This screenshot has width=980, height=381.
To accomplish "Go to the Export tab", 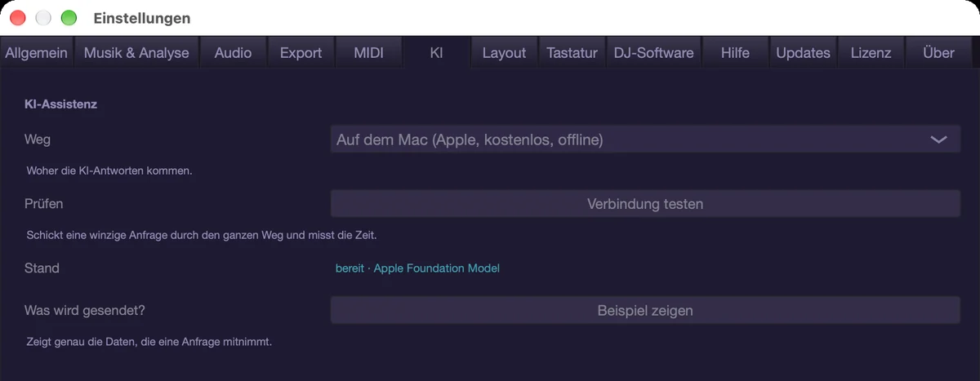I will click(x=301, y=52).
